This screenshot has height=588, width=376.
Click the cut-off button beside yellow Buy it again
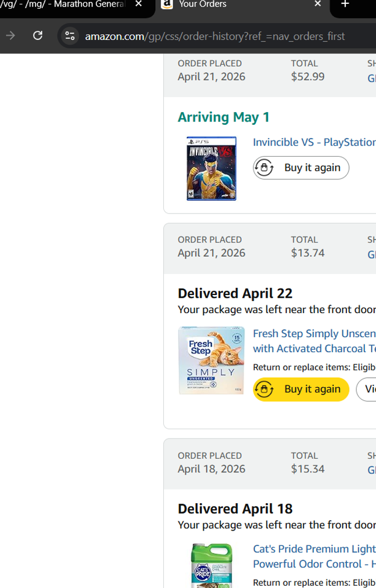367,389
